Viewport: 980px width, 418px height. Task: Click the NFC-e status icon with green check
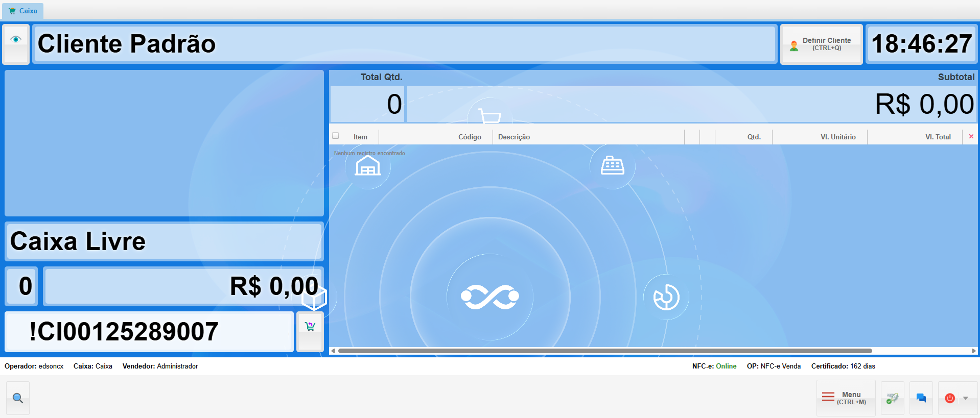[892, 398]
